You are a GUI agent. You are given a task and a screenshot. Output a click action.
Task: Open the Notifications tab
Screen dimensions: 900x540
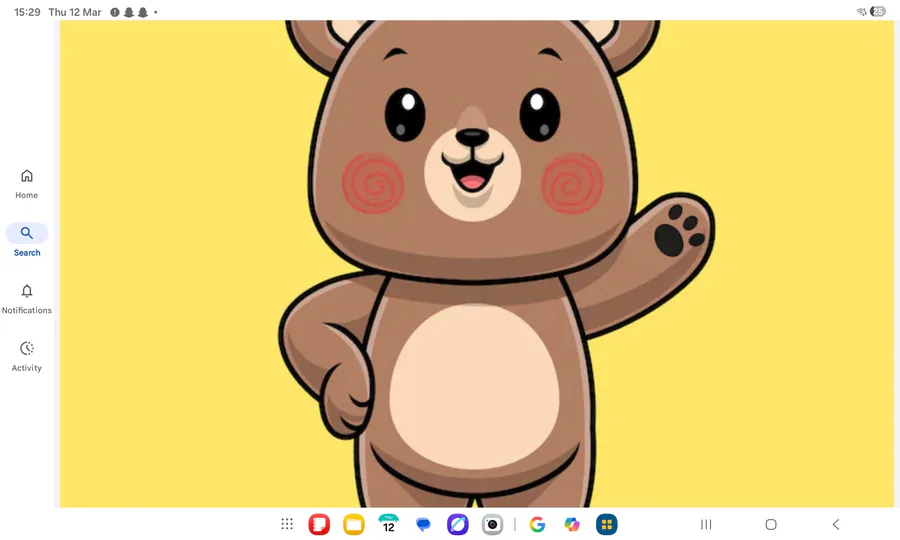click(26, 298)
